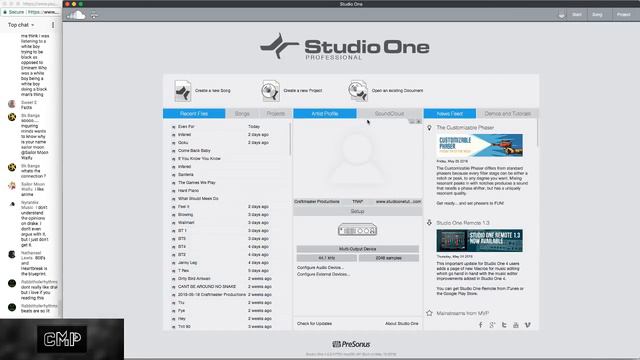The height and width of the screenshot is (360, 640).
Task: Click the Project button in top toolbar
Action: click(x=624, y=15)
